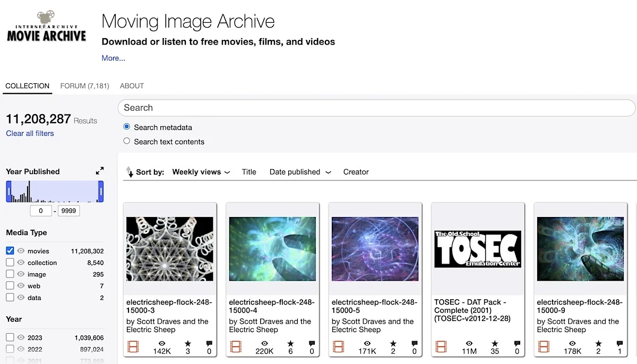Sort results by Title

tap(249, 172)
